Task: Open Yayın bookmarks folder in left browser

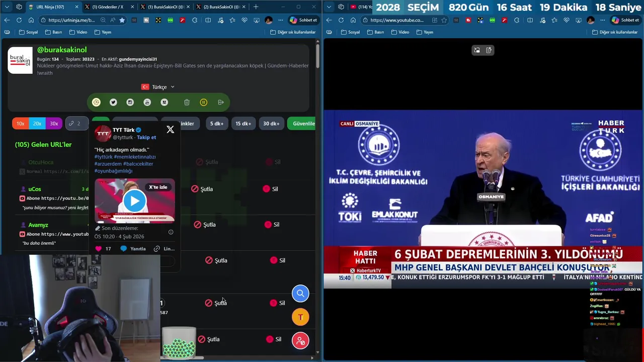Action: coord(102,32)
